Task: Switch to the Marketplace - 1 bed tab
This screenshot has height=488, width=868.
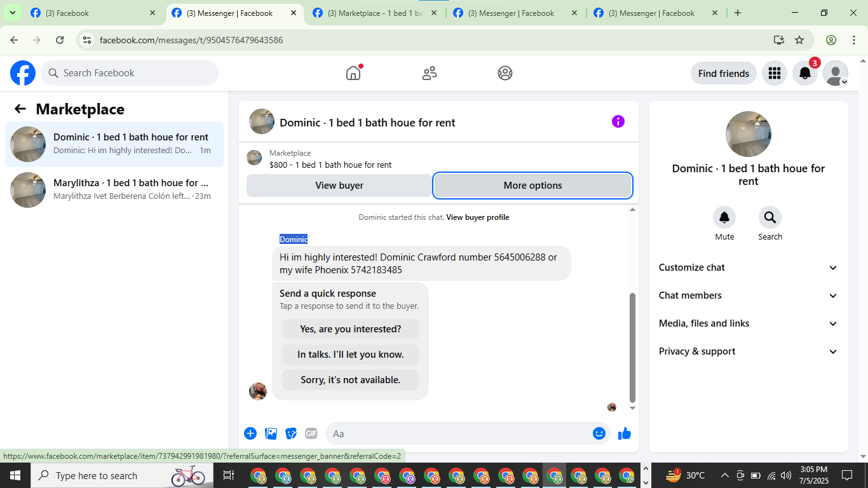Action: point(375,13)
